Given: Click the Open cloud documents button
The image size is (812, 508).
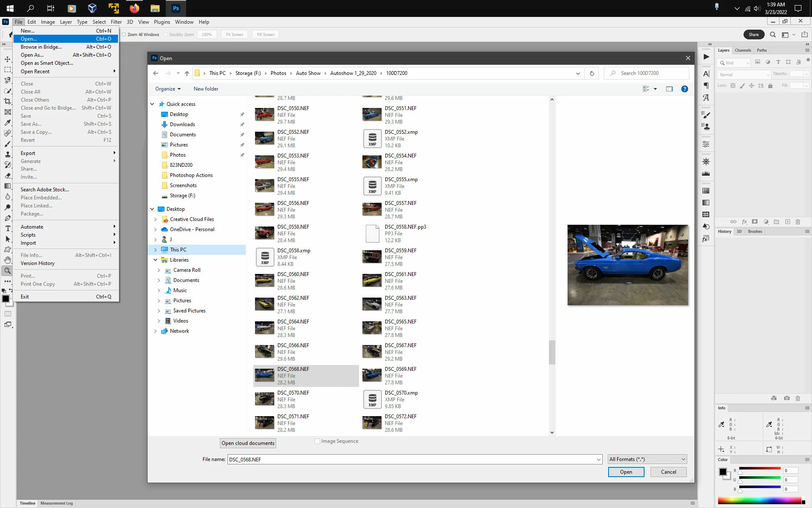Looking at the screenshot, I should click(x=248, y=443).
